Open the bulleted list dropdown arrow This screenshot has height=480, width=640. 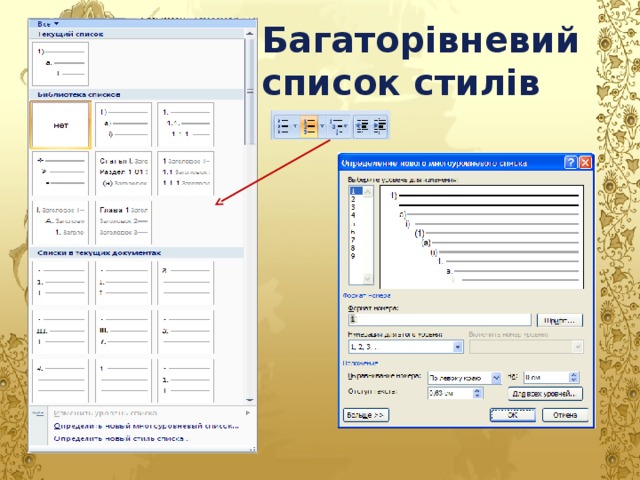click(x=295, y=126)
